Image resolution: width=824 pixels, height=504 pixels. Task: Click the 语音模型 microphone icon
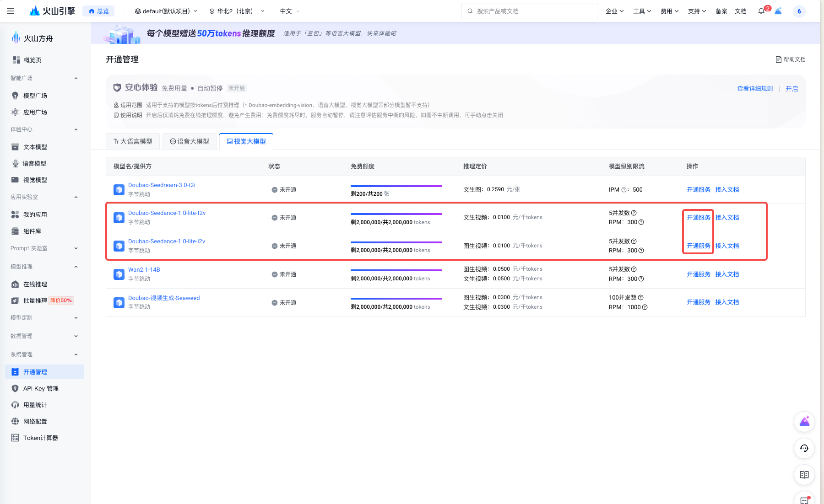(16, 163)
